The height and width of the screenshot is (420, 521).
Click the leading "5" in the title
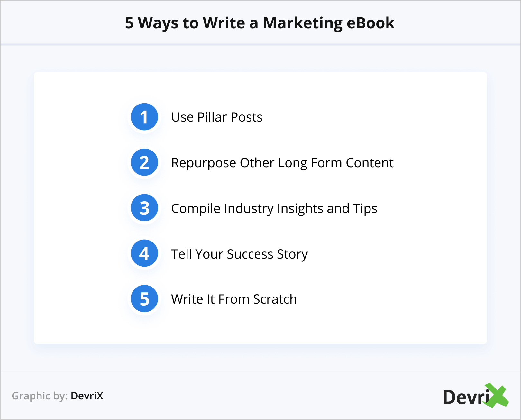tap(129, 23)
